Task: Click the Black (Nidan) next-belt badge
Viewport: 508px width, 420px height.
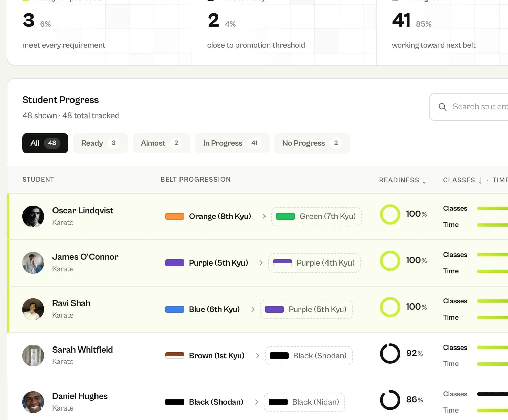Action: 304,402
